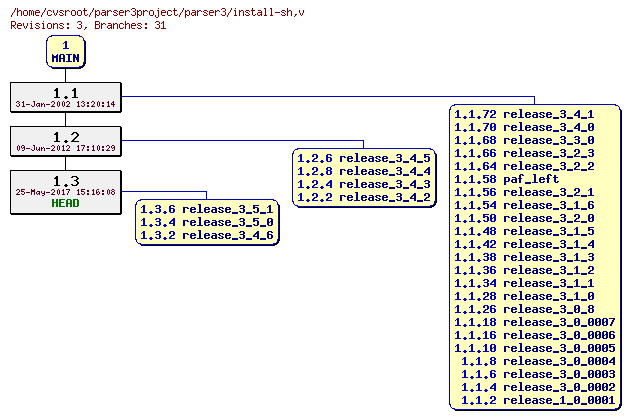Select branch 1.1.28 release_3_1_0

pyautogui.click(x=524, y=296)
